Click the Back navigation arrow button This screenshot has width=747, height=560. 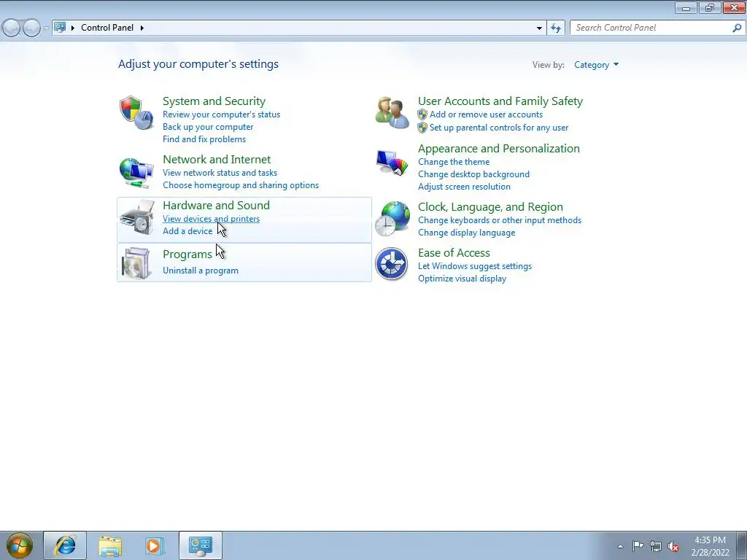(x=11, y=28)
